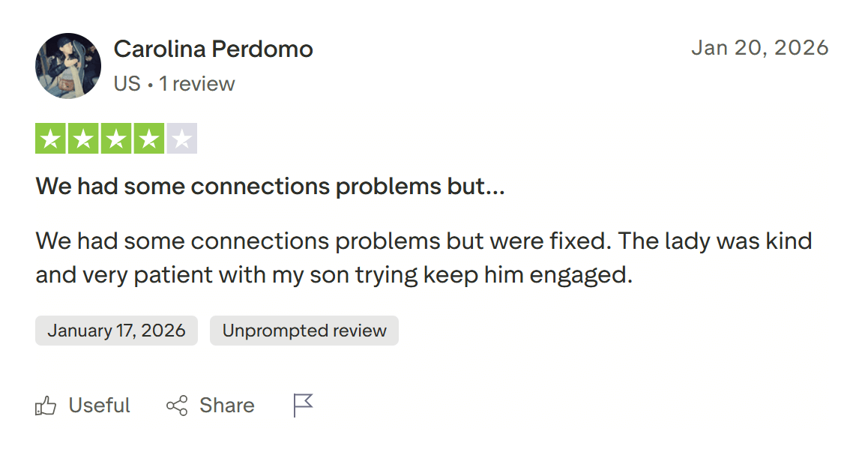Click the second green star

[83, 139]
